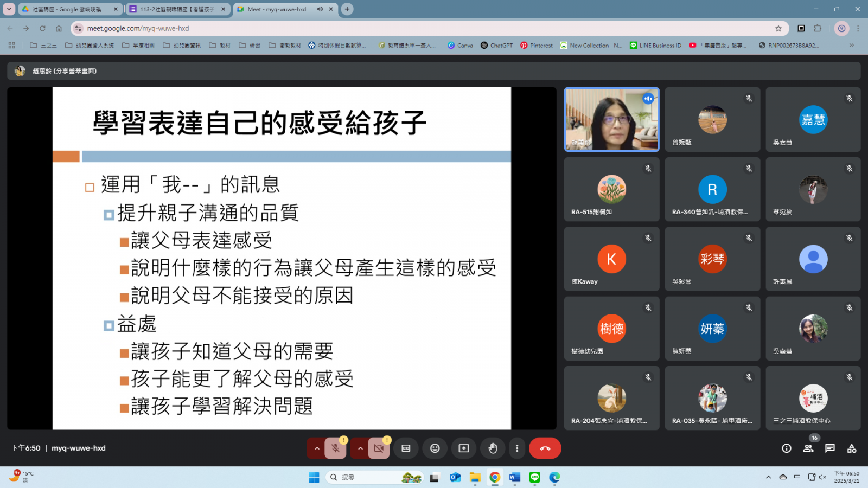Screen dimensions: 868x488
Task: Expand audio settings arrow beside microphone
Action: click(317, 448)
